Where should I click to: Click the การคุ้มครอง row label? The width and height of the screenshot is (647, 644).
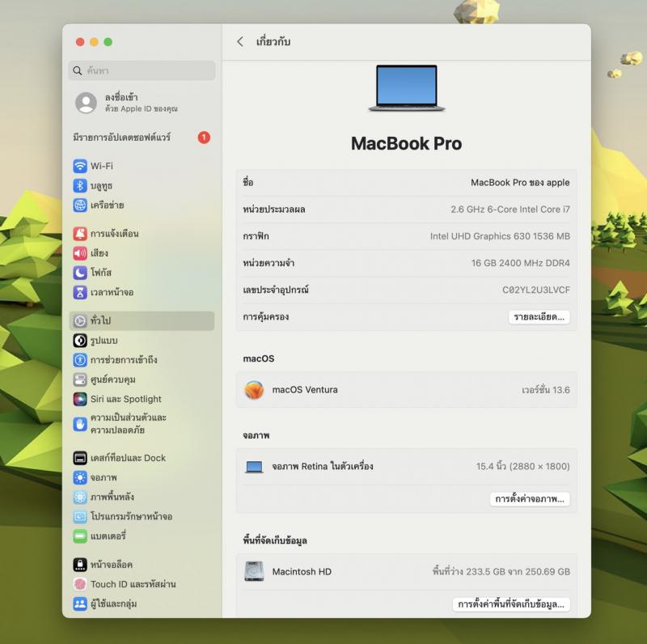tap(266, 316)
